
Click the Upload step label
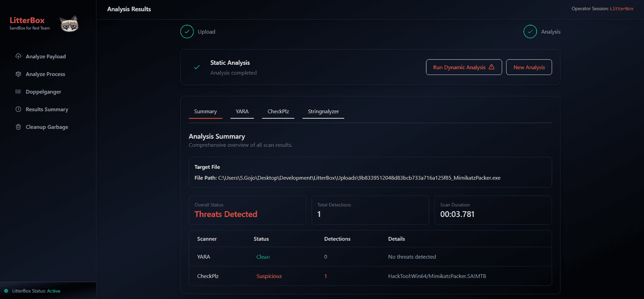(207, 32)
